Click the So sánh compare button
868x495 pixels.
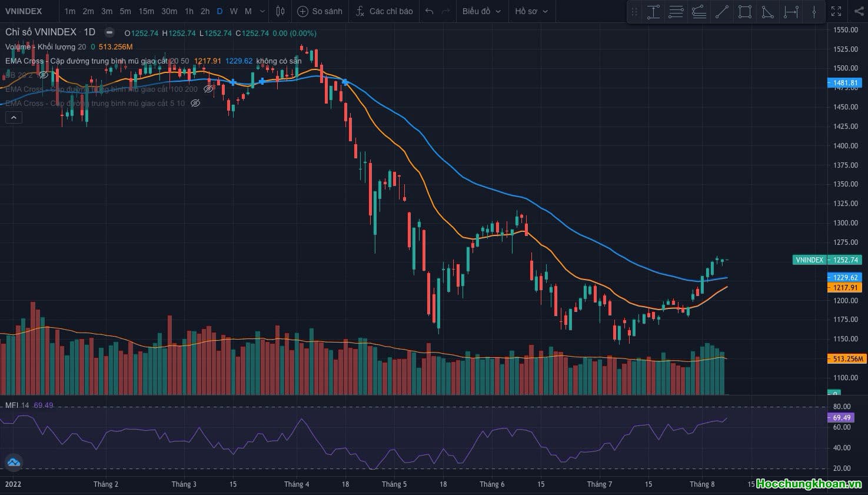[320, 11]
